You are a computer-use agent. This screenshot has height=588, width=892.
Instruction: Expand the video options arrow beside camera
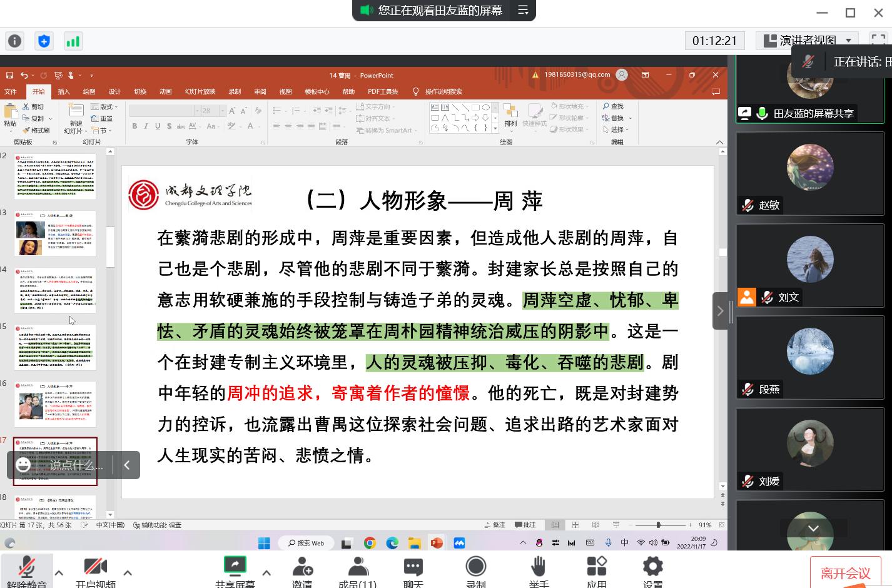point(128,572)
